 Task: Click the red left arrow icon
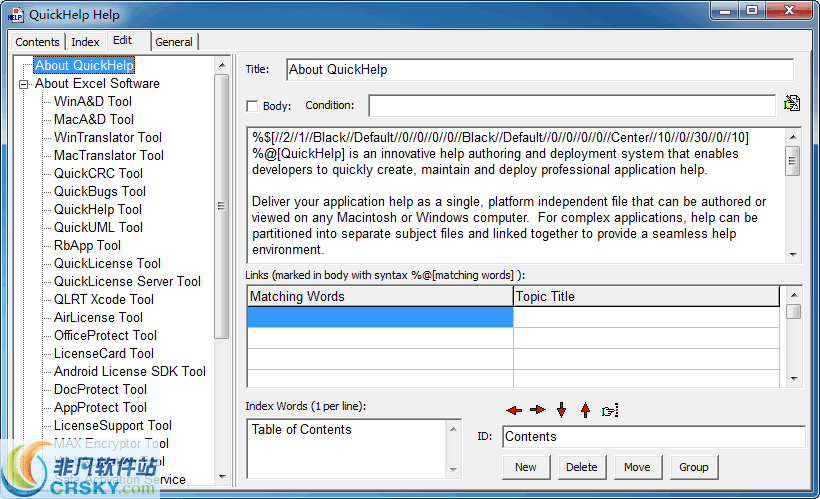coord(514,410)
